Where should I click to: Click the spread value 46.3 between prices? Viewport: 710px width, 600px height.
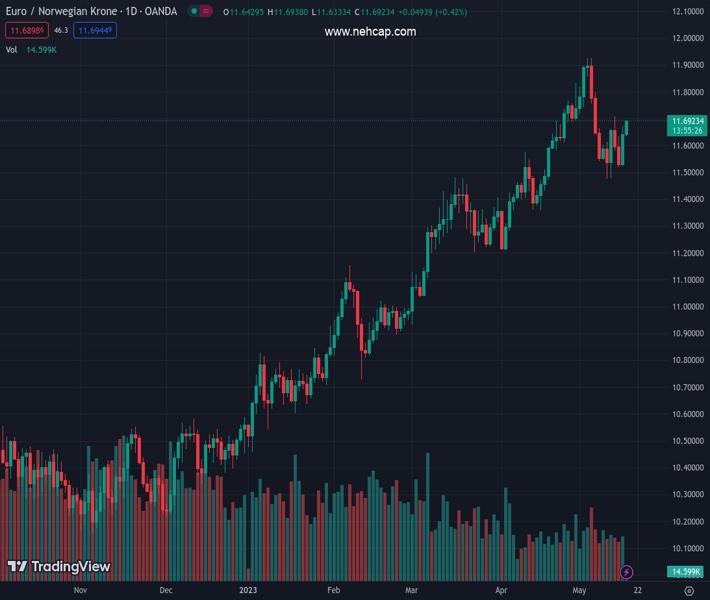tap(61, 31)
